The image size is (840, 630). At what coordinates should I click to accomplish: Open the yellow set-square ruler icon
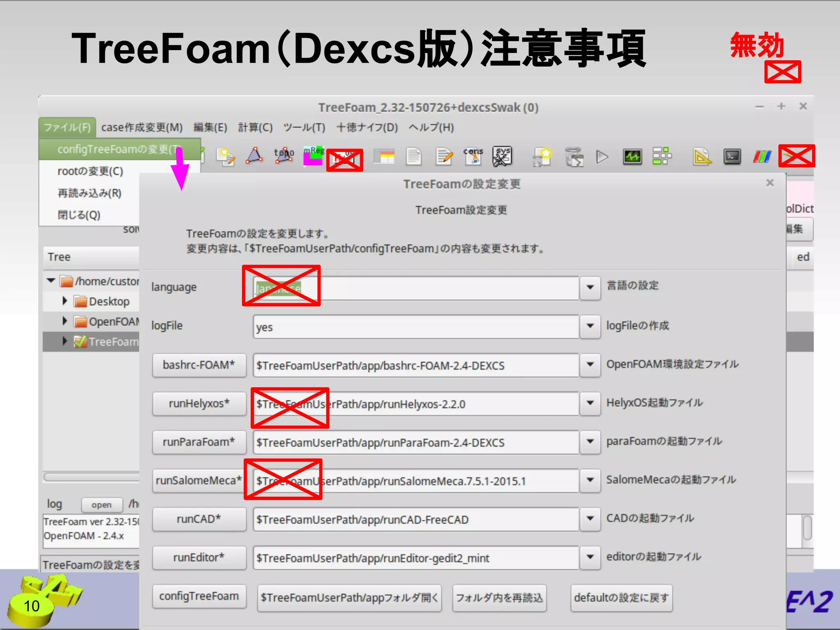pyautogui.click(x=702, y=157)
